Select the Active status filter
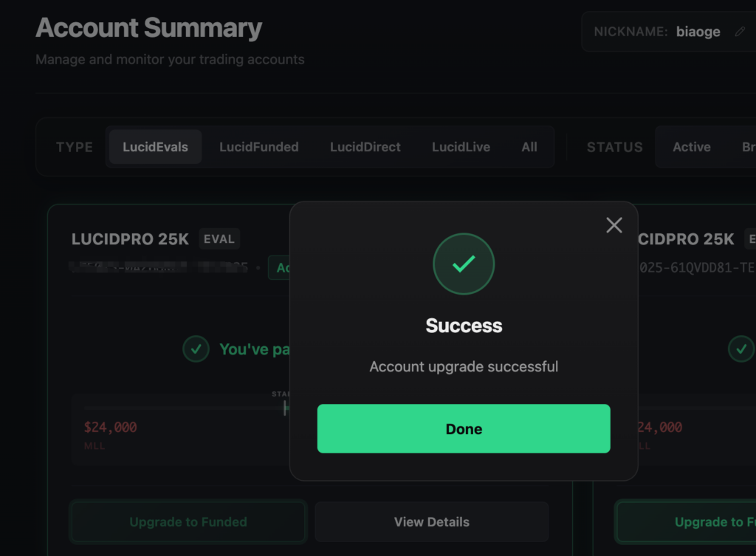The height and width of the screenshot is (556, 756). pyautogui.click(x=691, y=147)
